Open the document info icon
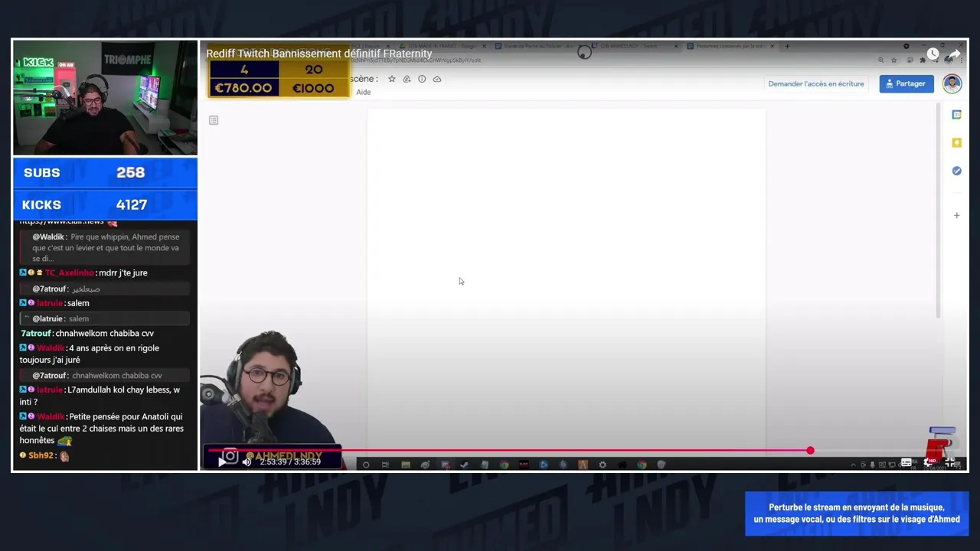The width and height of the screenshot is (980, 551). [422, 79]
